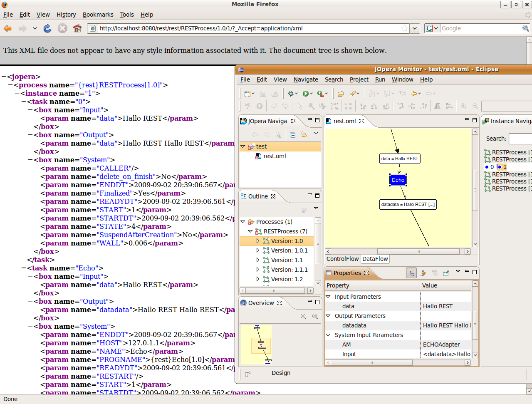
Task: Click the Property column header
Action: pos(372,285)
